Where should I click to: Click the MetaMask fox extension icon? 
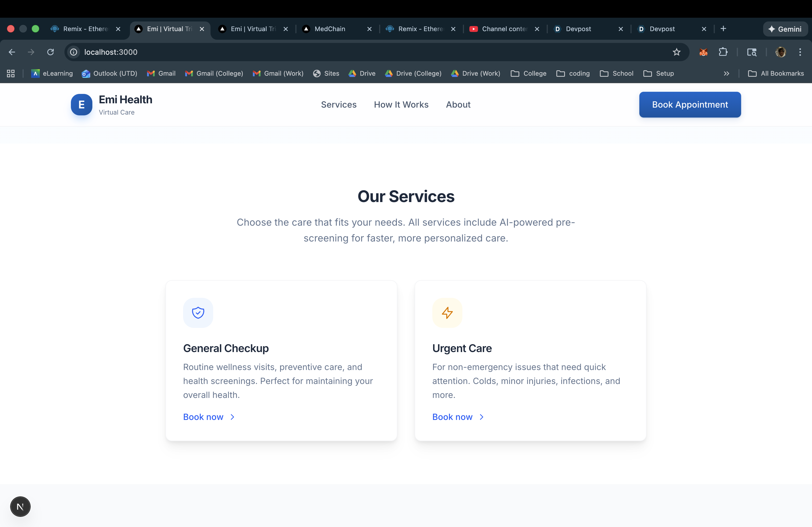703,52
